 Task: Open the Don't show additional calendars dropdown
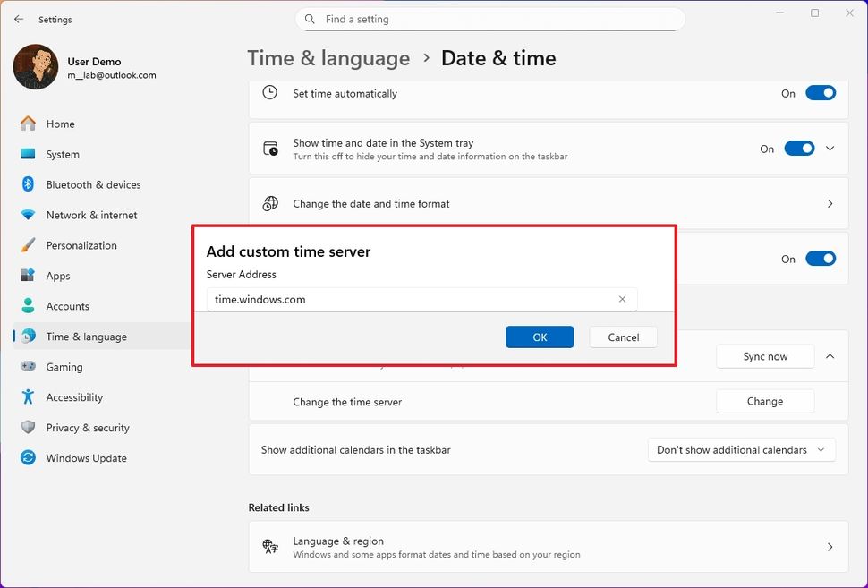pos(741,449)
